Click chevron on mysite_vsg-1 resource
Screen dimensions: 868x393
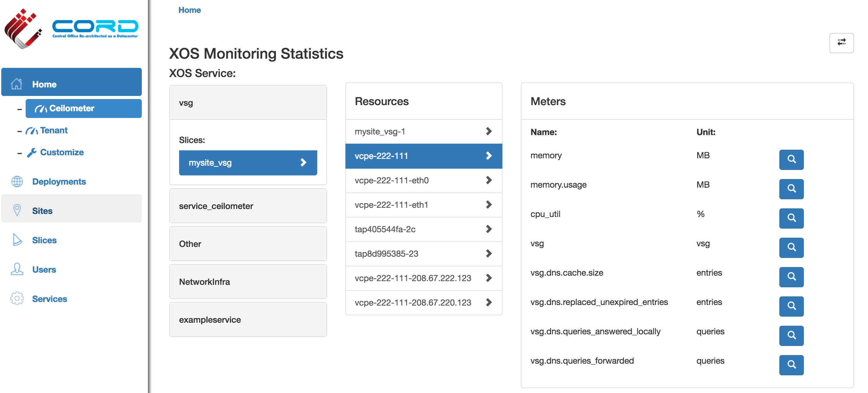[489, 131]
